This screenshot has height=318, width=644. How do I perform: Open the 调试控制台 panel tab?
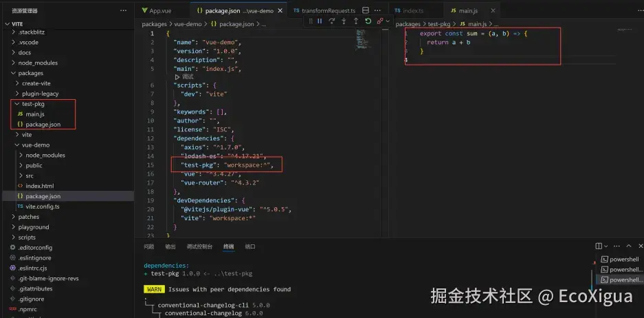coord(199,246)
